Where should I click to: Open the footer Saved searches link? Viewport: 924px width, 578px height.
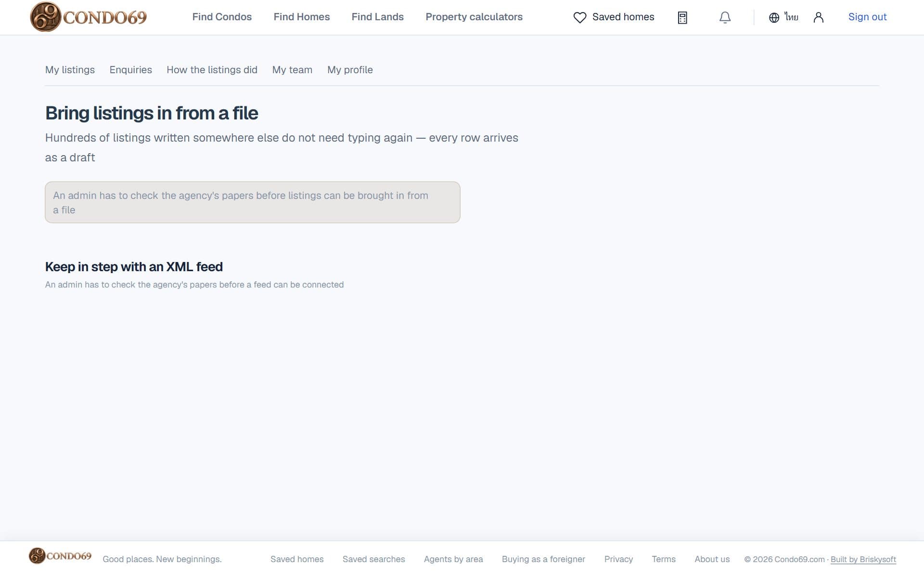(373, 559)
